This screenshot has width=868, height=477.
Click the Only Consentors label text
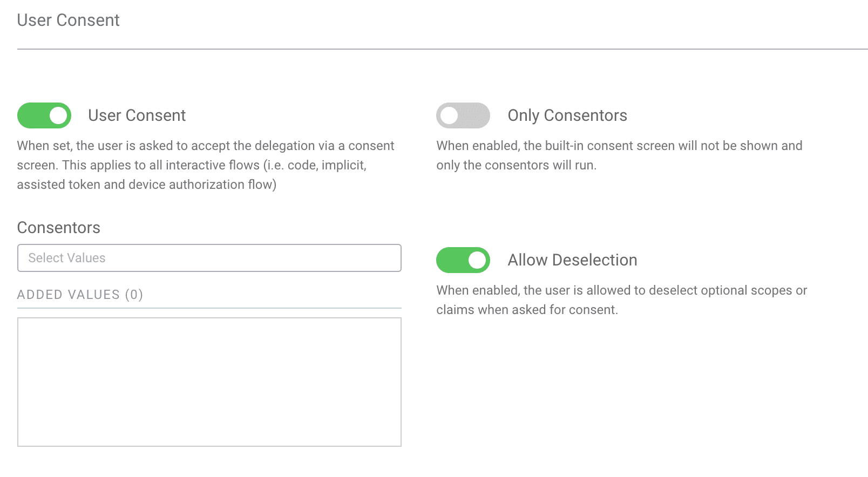click(566, 115)
